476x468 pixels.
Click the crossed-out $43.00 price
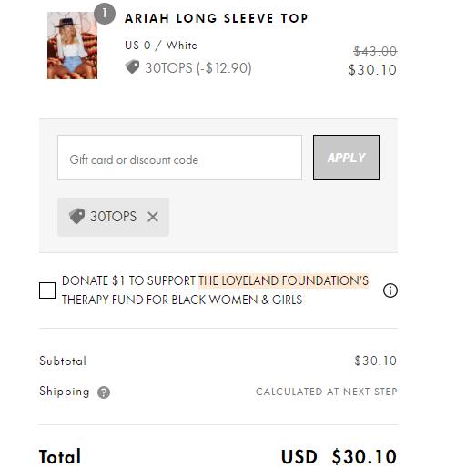click(375, 51)
